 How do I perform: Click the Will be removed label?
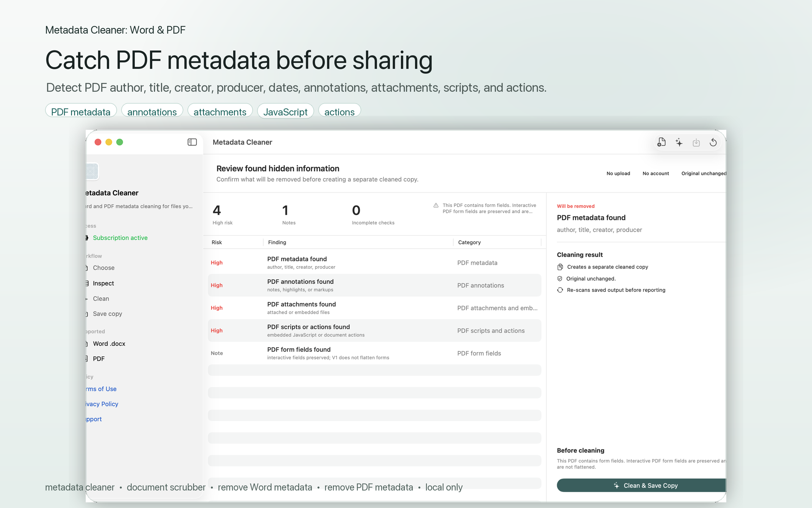click(575, 206)
